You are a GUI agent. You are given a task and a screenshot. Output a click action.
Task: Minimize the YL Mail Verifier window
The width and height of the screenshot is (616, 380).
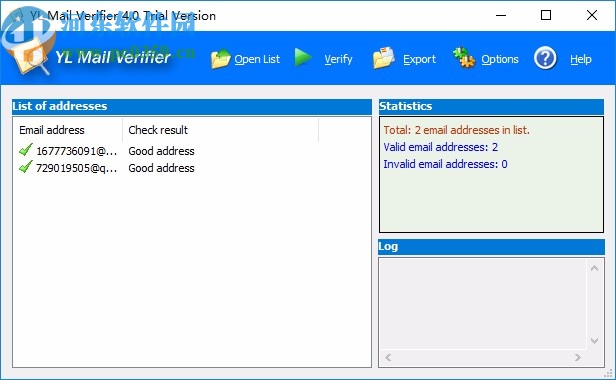click(501, 15)
